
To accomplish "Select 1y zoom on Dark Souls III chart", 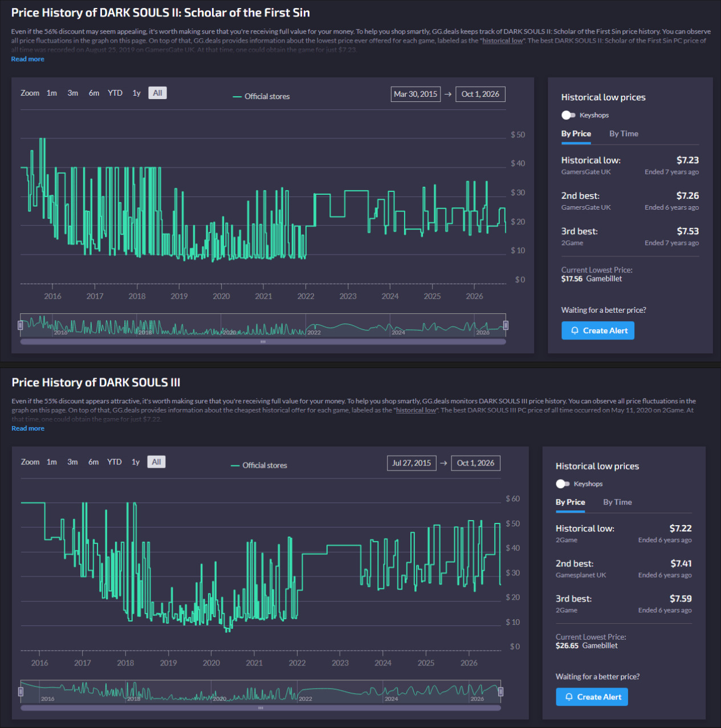I will [x=136, y=462].
